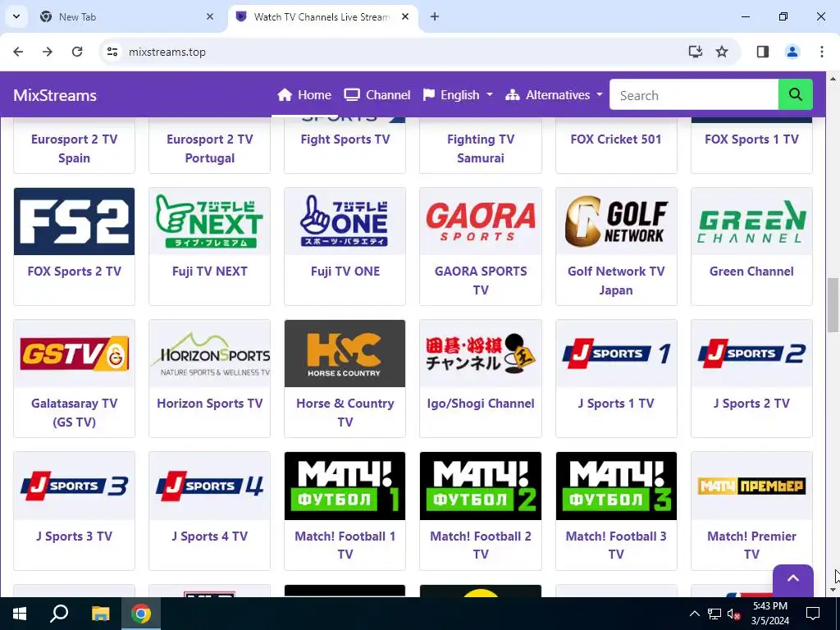Open the GSTV Galatasaray logo
The height and width of the screenshot is (630, 840).
[x=74, y=354]
